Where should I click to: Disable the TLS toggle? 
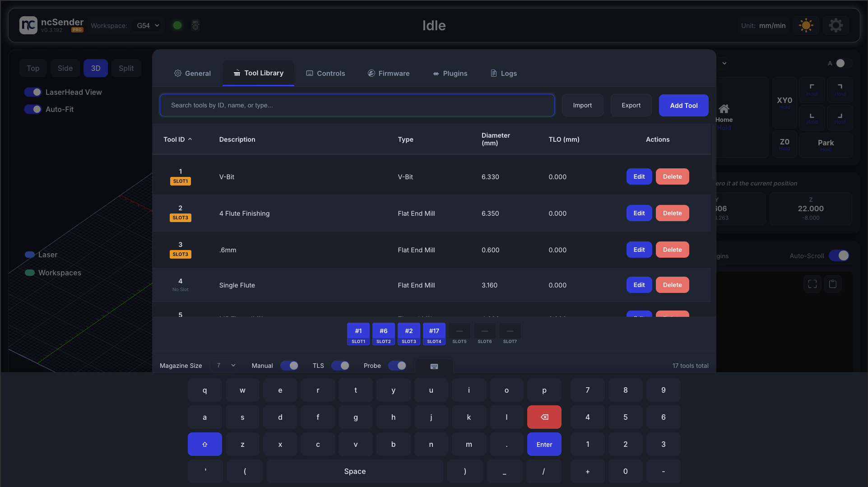point(340,366)
